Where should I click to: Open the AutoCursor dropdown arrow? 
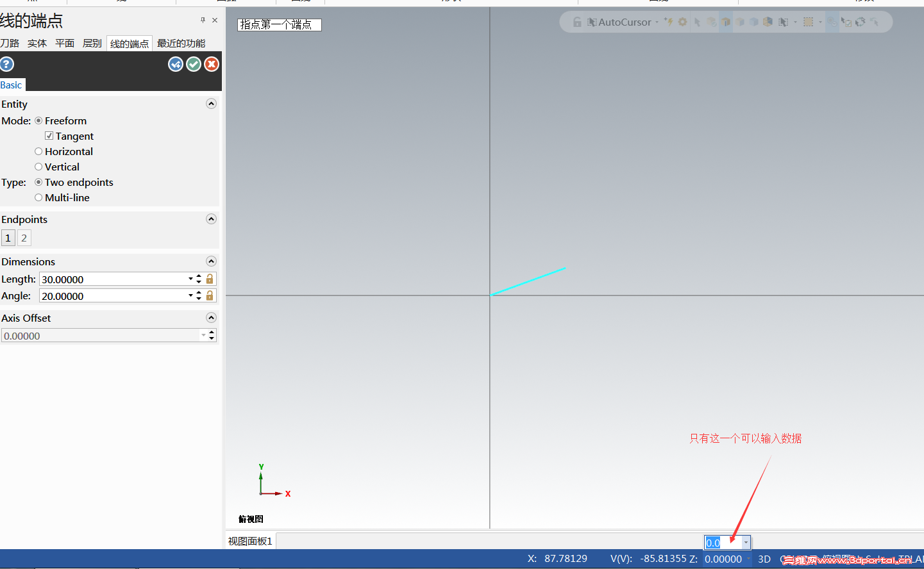point(657,22)
